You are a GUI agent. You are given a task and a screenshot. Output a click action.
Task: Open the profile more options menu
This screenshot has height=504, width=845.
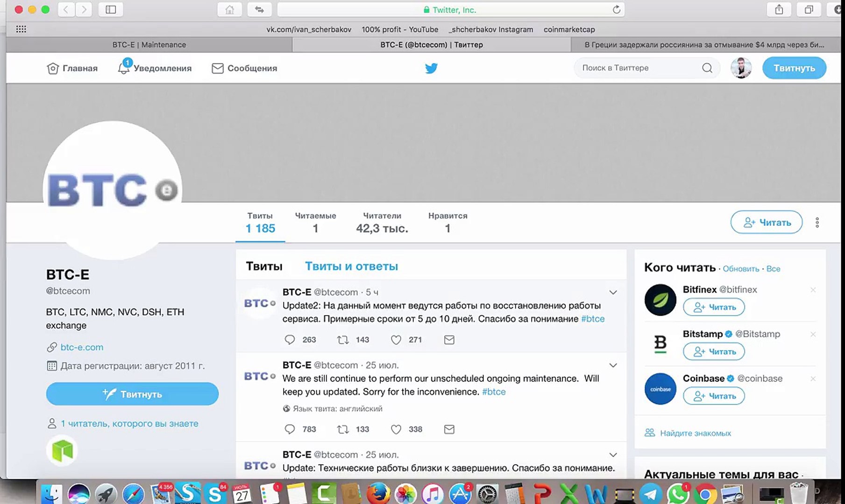(x=817, y=223)
